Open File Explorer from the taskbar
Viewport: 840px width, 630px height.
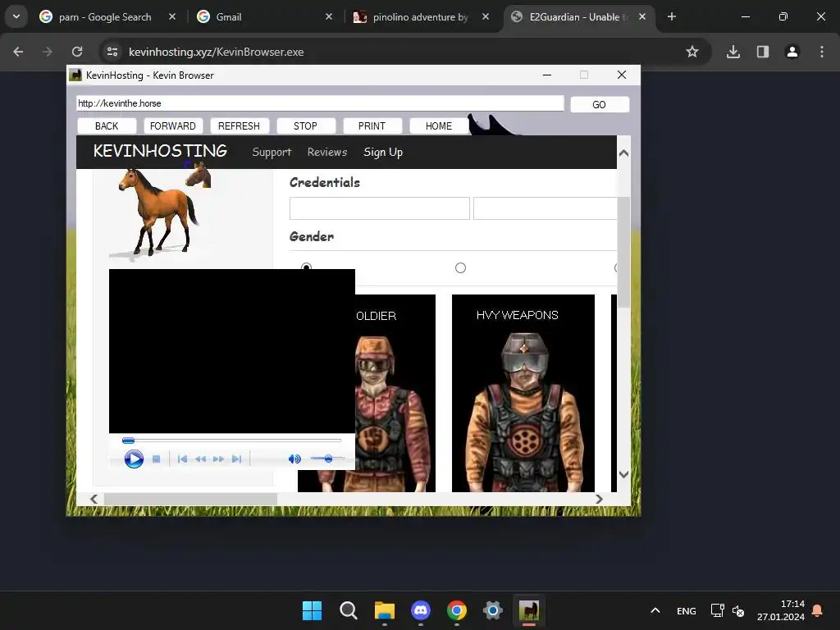click(385, 610)
